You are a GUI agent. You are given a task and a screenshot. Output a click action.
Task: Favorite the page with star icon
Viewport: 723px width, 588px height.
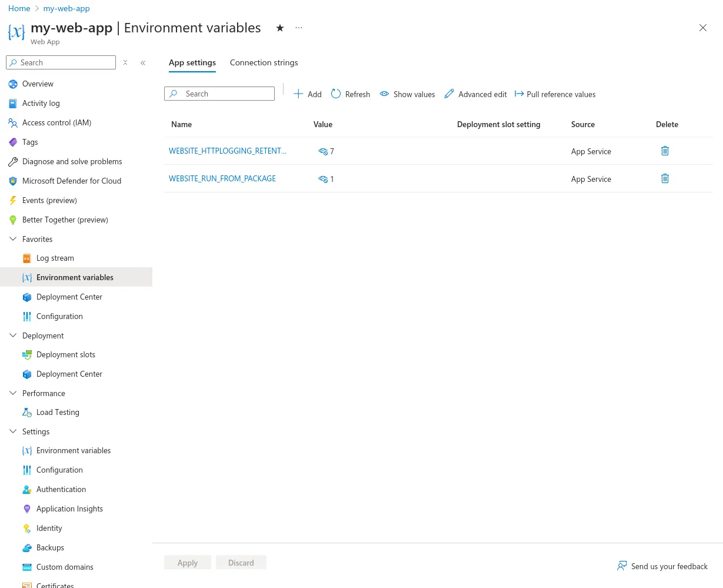(x=280, y=28)
